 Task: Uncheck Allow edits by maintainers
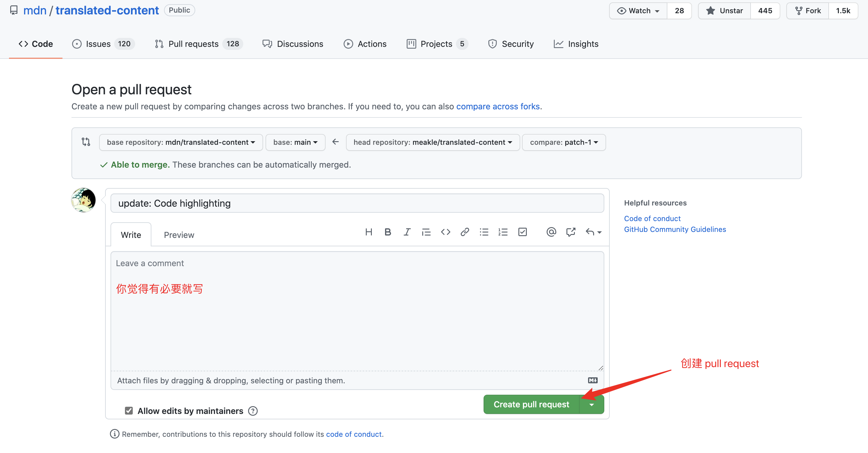(x=129, y=411)
